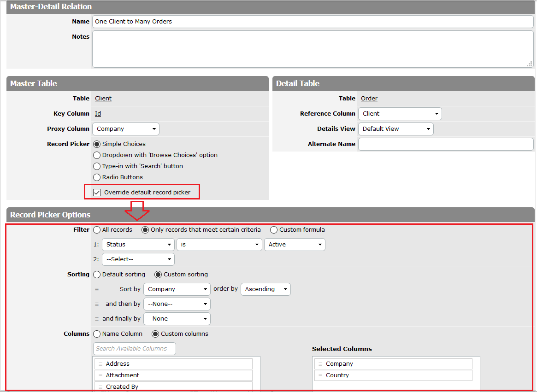The image size is (537, 392).
Task: Click the drag handle beside and then by
Action: [x=97, y=304]
